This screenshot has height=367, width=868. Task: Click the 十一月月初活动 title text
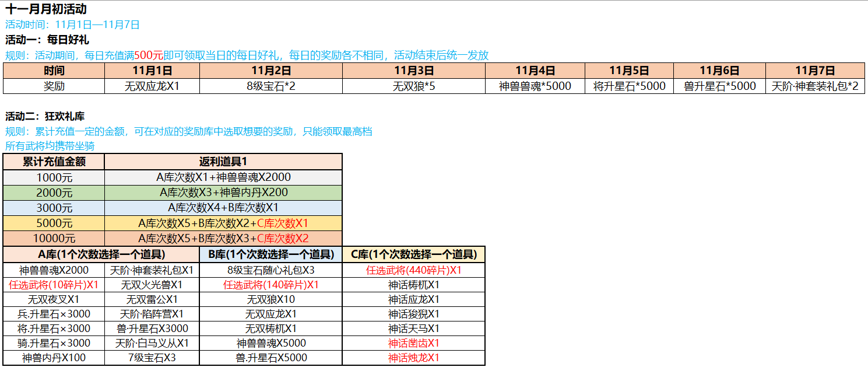46,10
